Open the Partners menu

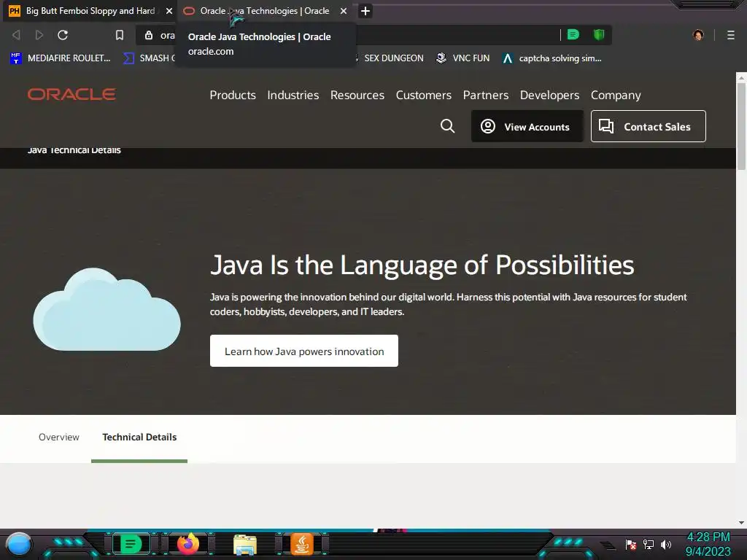coord(485,96)
